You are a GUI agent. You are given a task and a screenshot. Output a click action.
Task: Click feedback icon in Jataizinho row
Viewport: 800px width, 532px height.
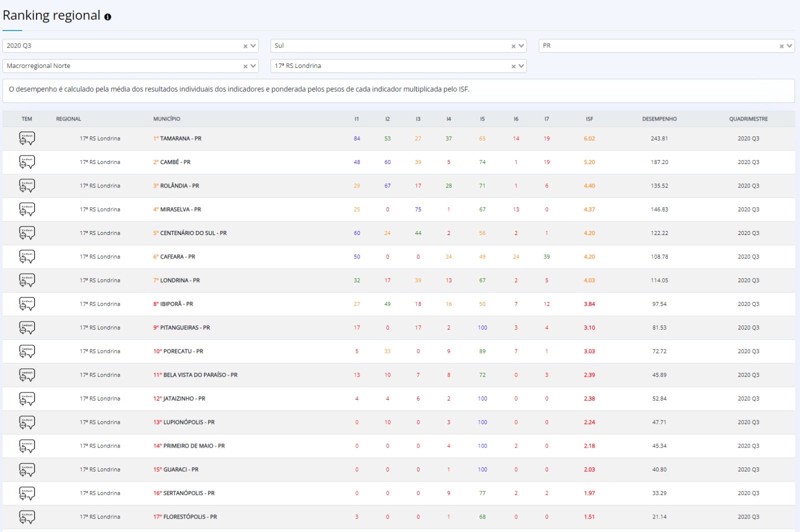click(x=27, y=398)
